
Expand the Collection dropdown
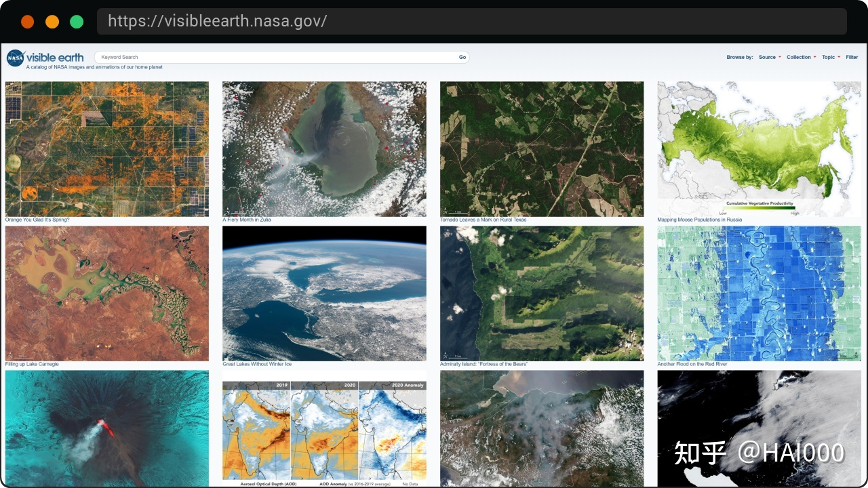802,58
